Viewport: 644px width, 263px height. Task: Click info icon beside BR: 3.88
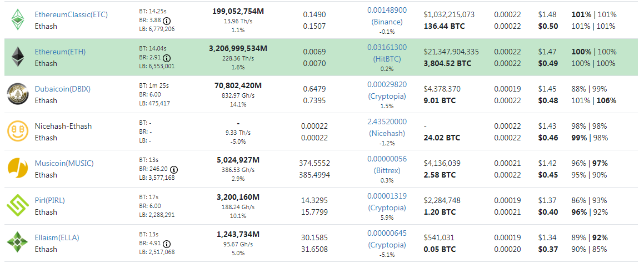point(166,21)
